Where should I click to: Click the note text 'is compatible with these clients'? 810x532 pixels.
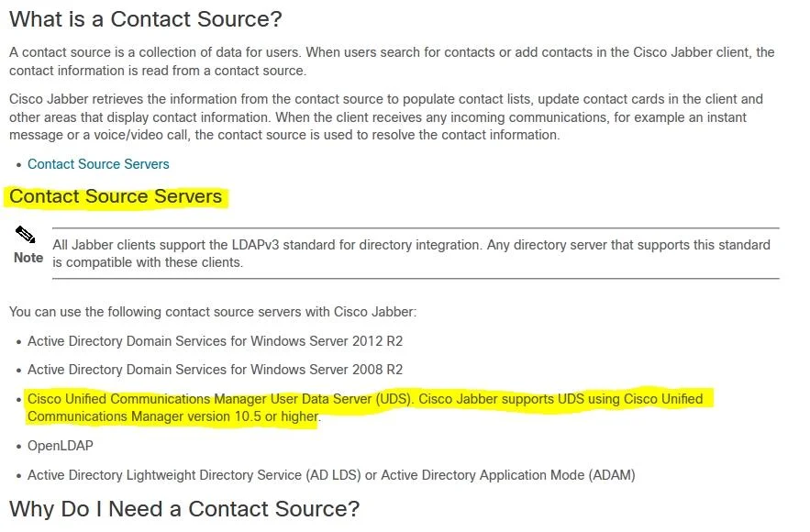pyautogui.click(x=148, y=262)
